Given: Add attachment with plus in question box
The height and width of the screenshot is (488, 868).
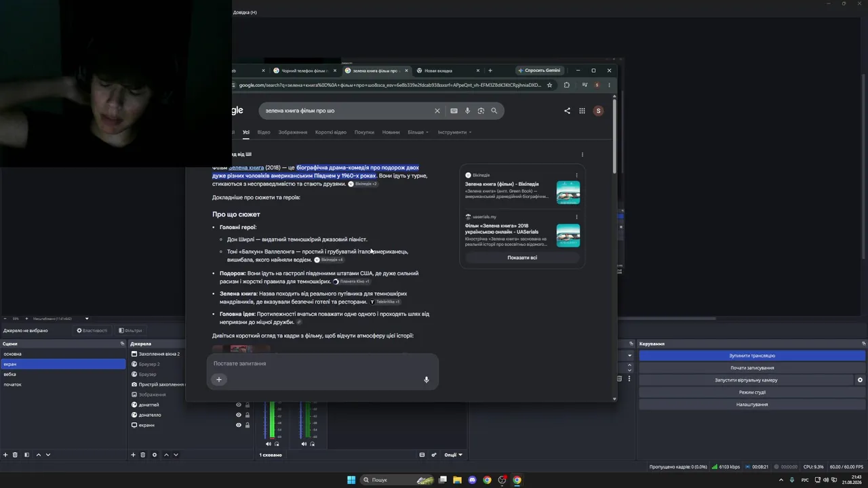Looking at the screenshot, I should pos(219,380).
